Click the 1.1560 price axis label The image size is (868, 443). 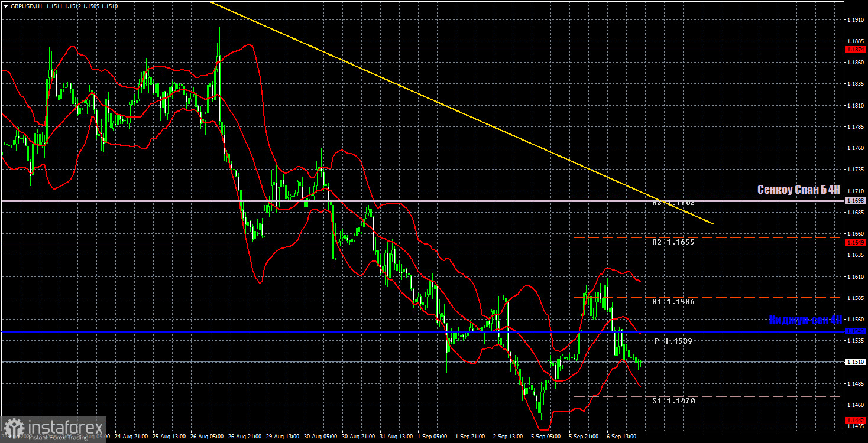point(856,320)
